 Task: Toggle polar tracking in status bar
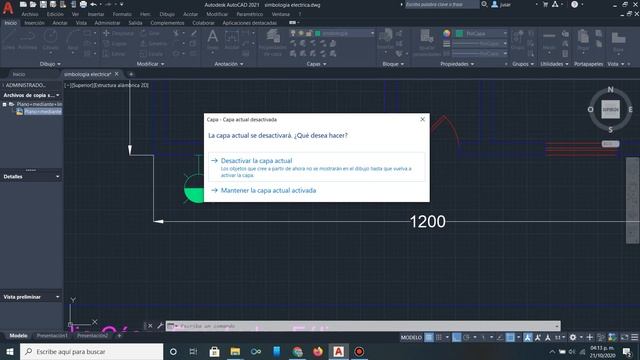pyautogui.click(x=466, y=337)
